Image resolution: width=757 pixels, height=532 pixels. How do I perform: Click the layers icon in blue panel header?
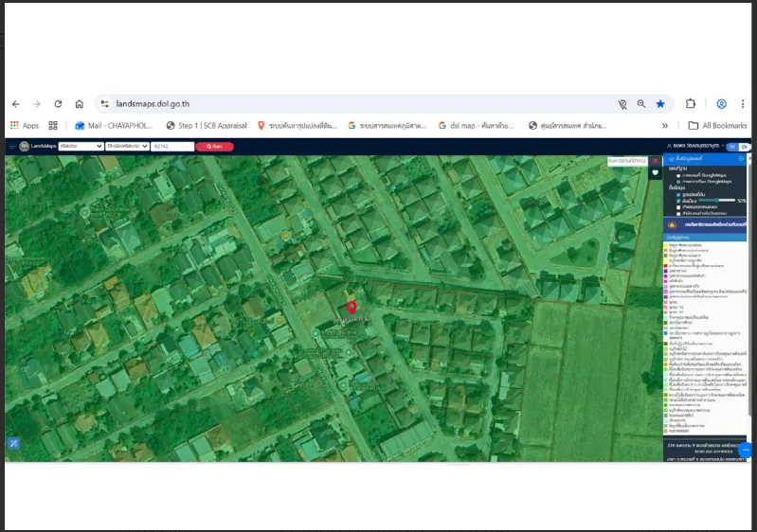671,159
